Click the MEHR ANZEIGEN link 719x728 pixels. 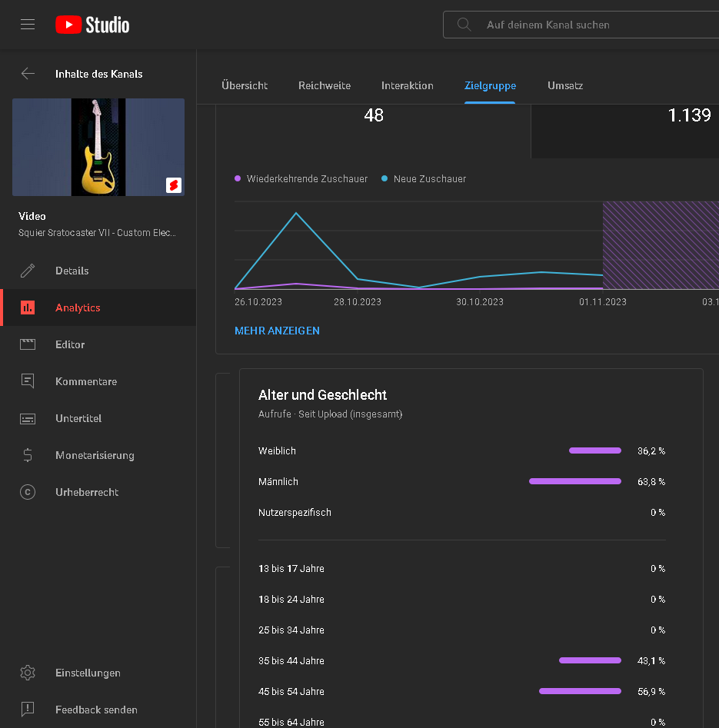[x=277, y=331]
